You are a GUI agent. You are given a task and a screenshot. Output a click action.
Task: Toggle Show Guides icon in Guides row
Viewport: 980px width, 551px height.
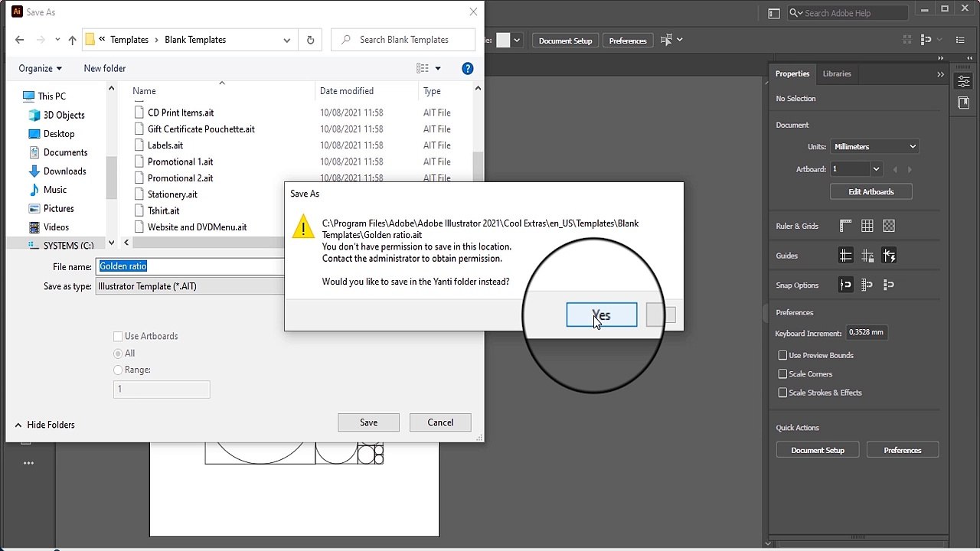click(845, 256)
